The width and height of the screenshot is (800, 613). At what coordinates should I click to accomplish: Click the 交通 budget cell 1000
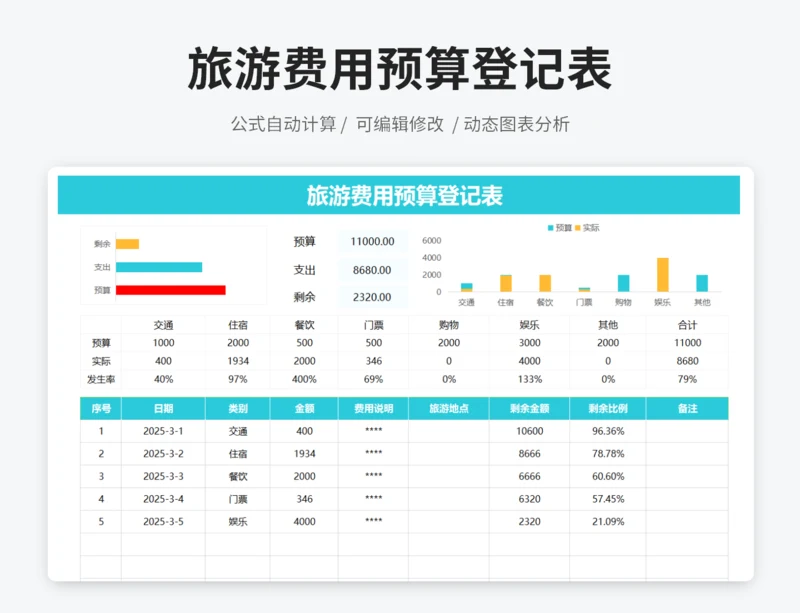click(163, 343)
